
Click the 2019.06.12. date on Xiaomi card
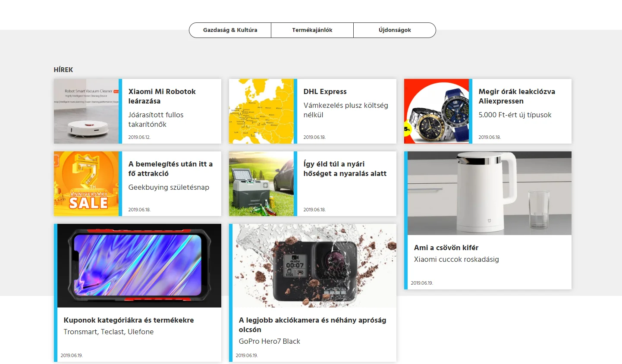[x=139, y=137]
